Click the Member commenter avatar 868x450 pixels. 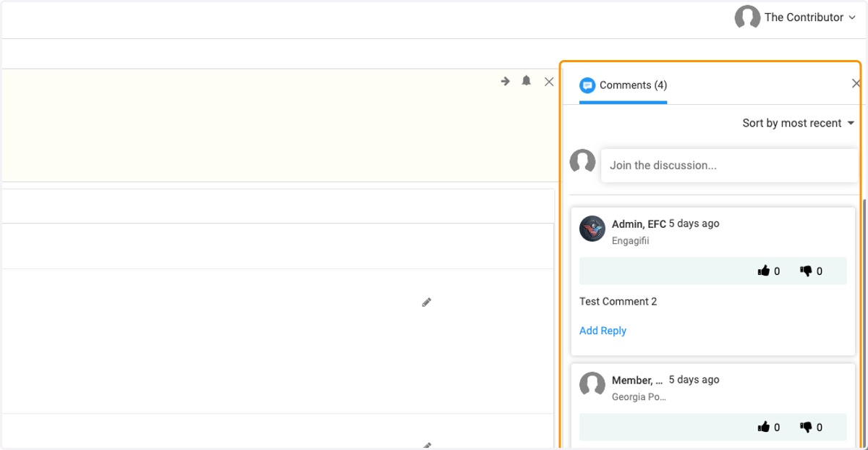tap(592, 385)
